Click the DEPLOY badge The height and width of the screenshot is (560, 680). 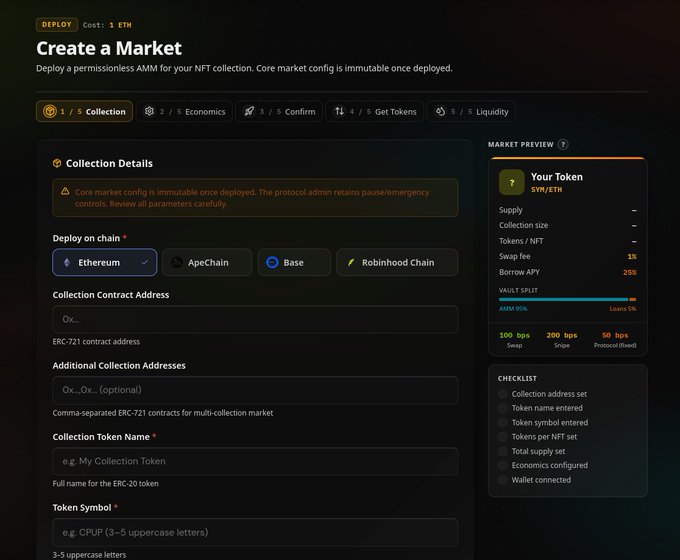57,25
